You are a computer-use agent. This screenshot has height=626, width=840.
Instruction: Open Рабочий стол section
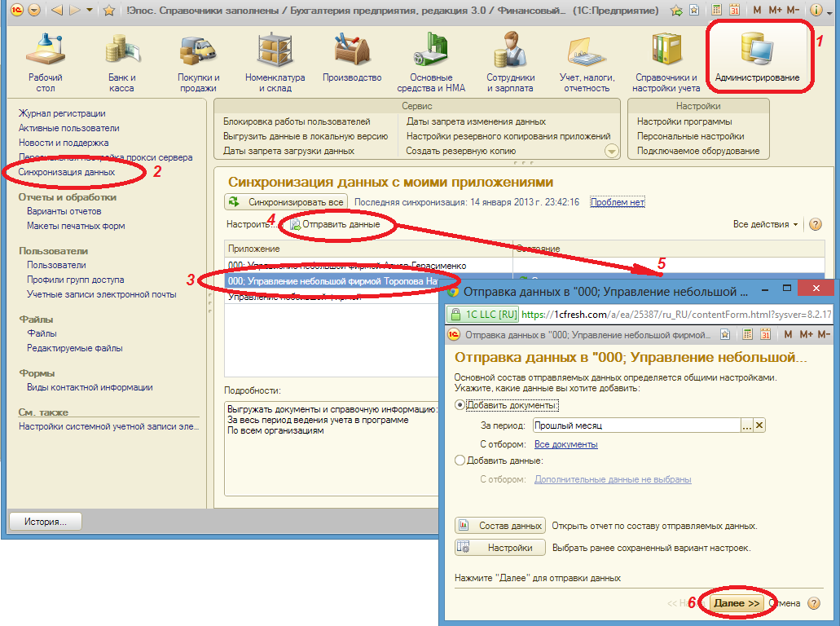pos(46,64)
